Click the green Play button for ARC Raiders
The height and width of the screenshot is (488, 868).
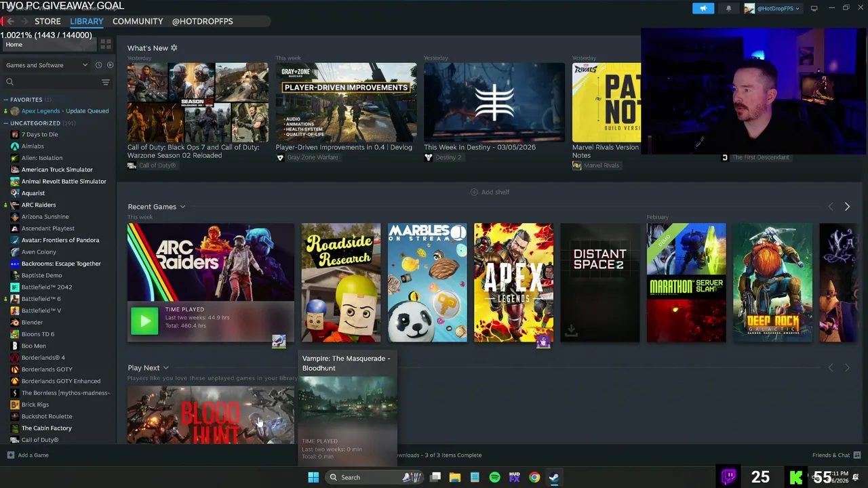[144, 321]
